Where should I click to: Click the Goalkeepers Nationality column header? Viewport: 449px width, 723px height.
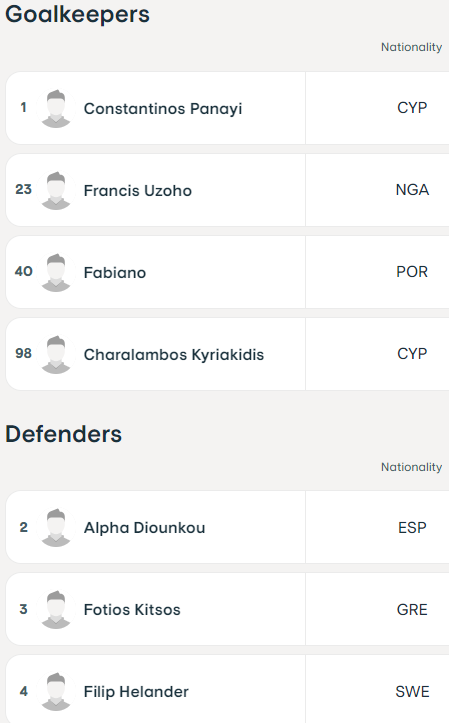tap(411, 47)
